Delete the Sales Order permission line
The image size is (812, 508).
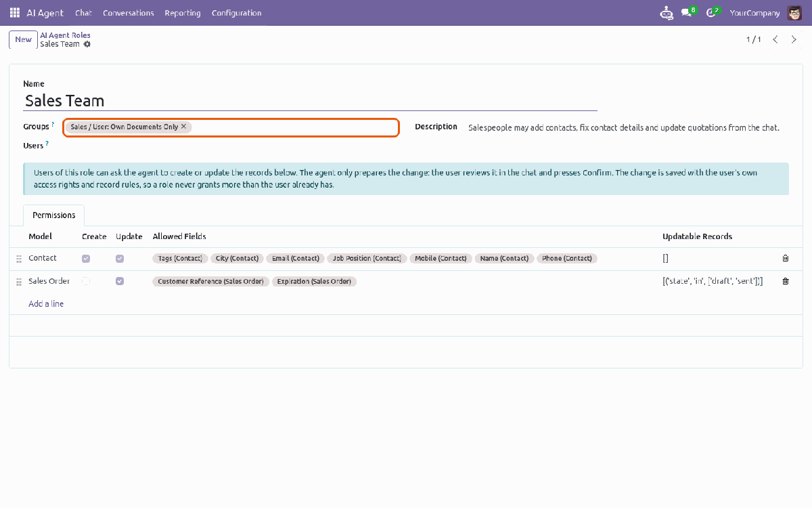tap(786, 281)
